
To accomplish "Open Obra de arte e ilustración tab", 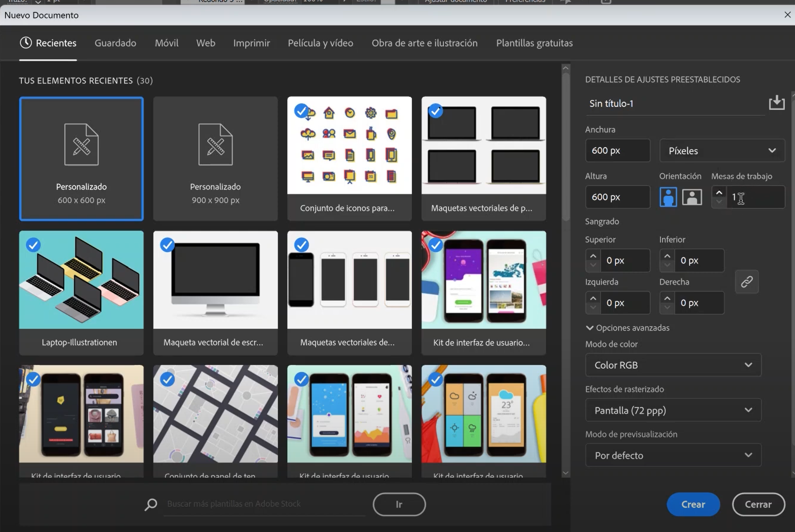I will (424, 43).
